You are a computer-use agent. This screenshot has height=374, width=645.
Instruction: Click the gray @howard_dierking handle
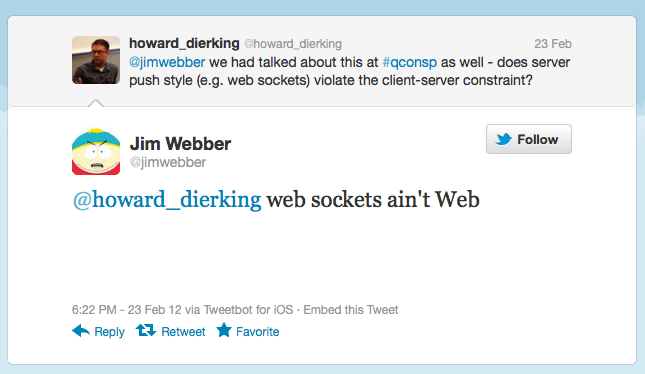293,44
